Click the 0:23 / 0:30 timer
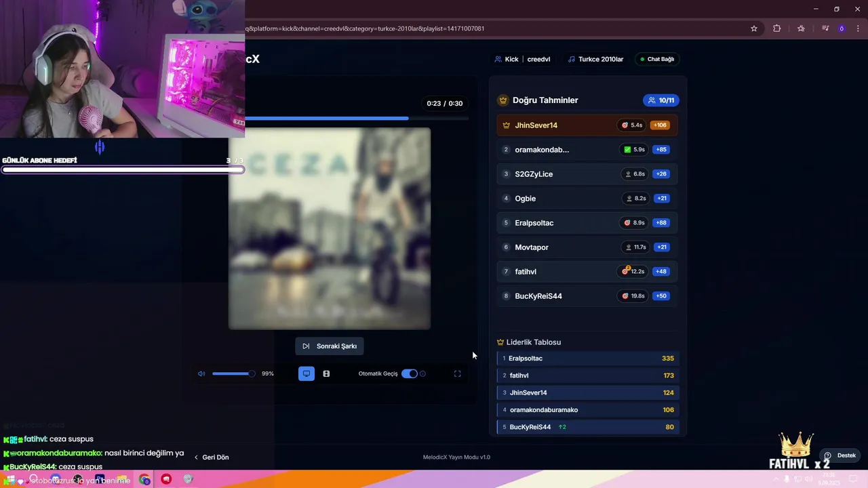This screenshot has height=488, width=868. pyautogui.click(x=445, y=104)
